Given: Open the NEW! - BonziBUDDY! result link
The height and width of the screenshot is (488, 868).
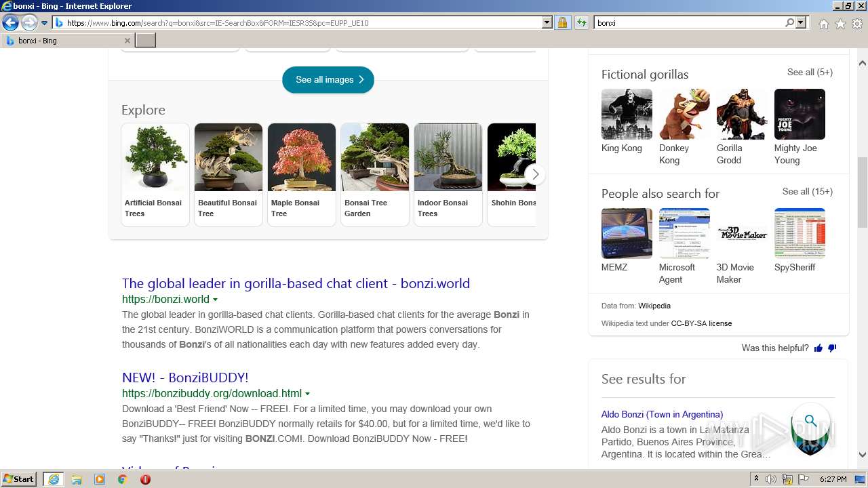Looking at the screenshot, I should (185, 378).
